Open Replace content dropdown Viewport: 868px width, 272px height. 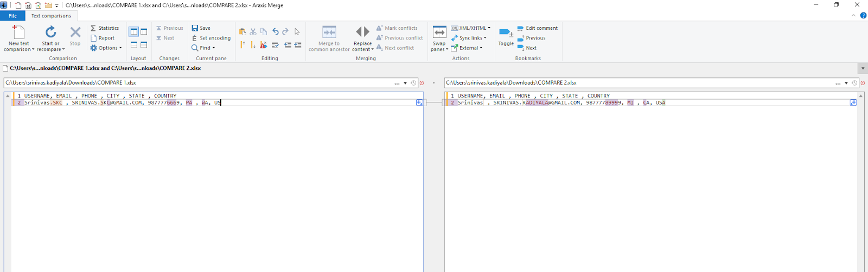pyautogui.click(x=362, y=38)
